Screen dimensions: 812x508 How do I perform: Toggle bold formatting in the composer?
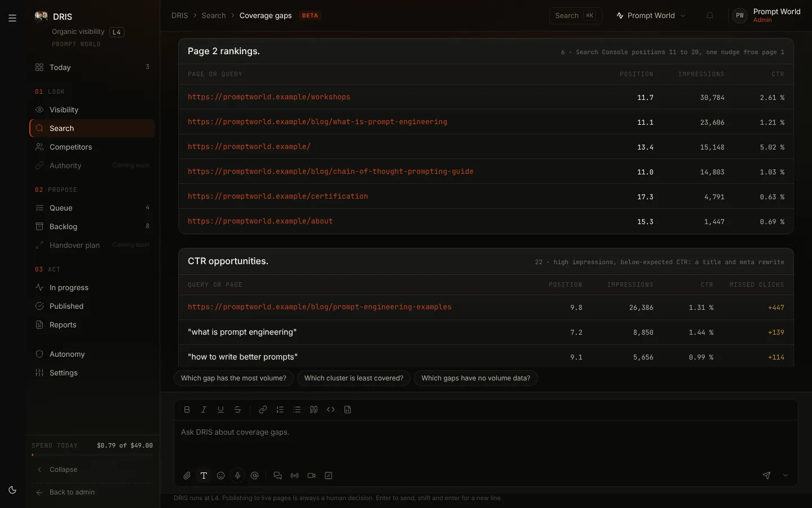(x=187, y=410)
